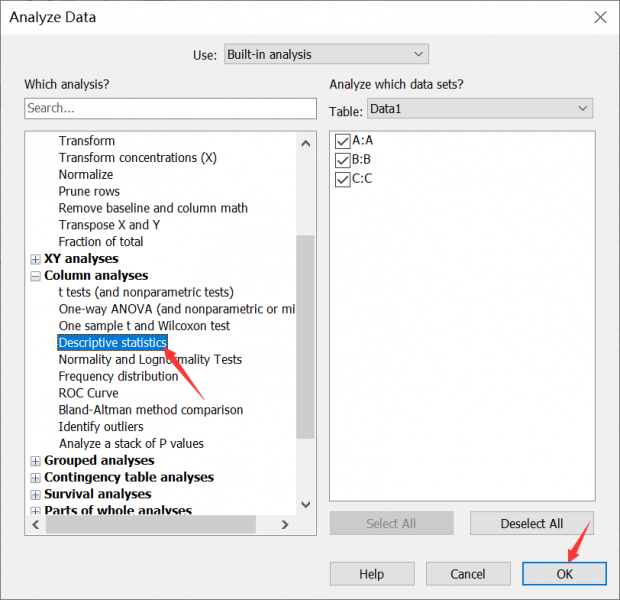
Task: Select One sample t and Wilcoxon test
Action: click(x=144, y=326)
